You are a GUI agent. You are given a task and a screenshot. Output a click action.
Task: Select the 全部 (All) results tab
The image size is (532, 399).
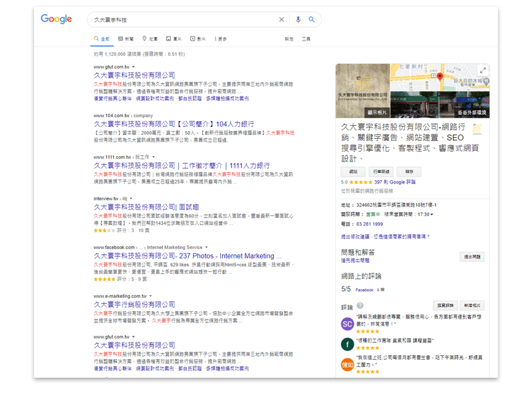tap(102, 39)
